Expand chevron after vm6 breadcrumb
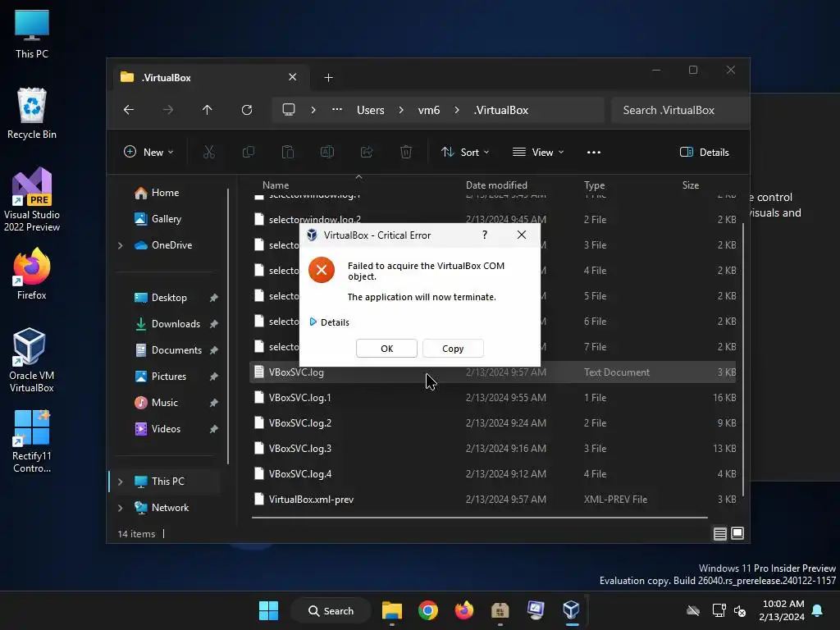Viewport: 840px width, 630px height. click(x=457, y=110)
